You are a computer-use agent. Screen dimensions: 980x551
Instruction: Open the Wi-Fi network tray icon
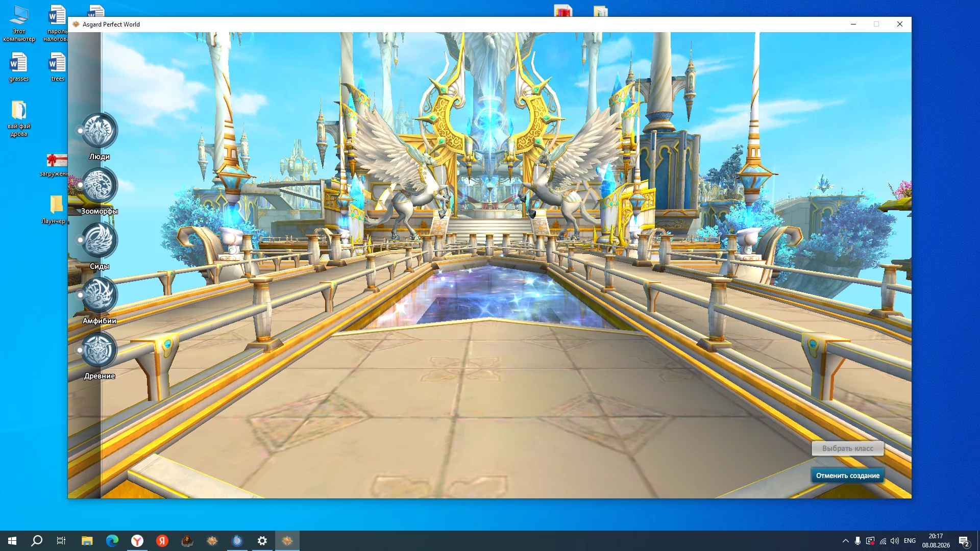point(883,541)
